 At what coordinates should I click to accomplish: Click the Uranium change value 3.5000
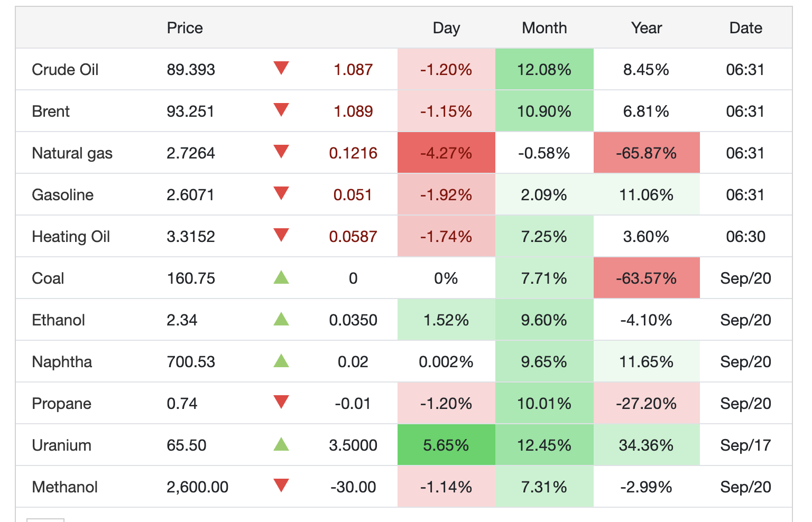pos(353,445)
